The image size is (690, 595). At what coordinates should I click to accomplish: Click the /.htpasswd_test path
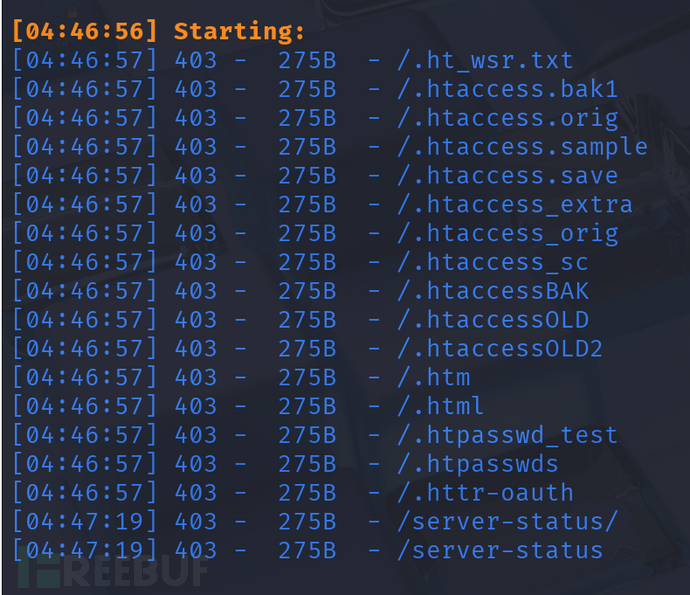(x=508, y=436)
